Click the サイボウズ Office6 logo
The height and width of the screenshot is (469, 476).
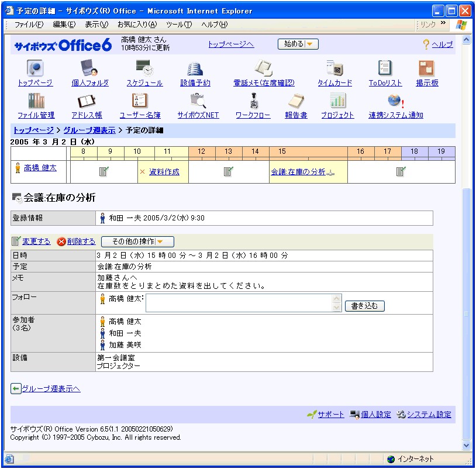click(x=63, y=46)
